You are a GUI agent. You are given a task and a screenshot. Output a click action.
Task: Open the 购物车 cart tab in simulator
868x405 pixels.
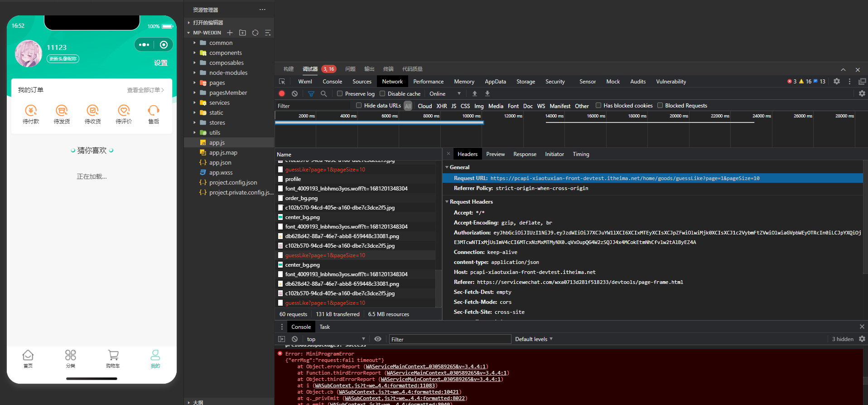coord(113,358)
